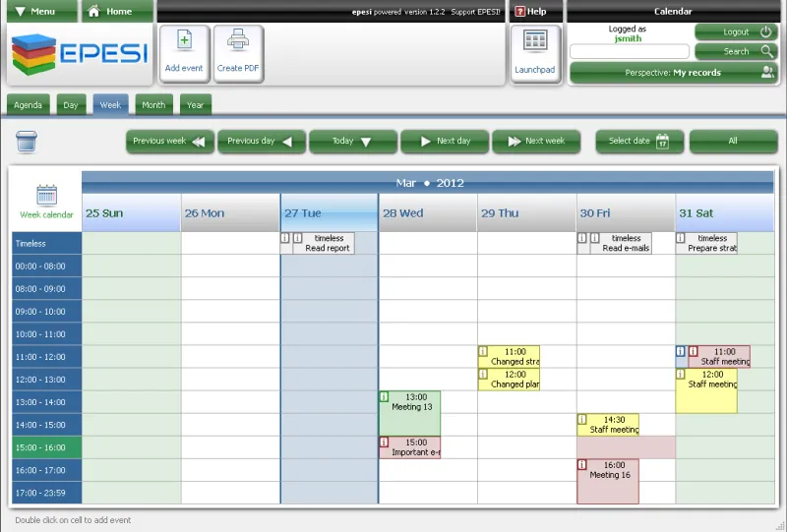The height and width of the screenshot is (532, 787).
Task: Click the EPESI logo
Action: (x=80, y=54)
